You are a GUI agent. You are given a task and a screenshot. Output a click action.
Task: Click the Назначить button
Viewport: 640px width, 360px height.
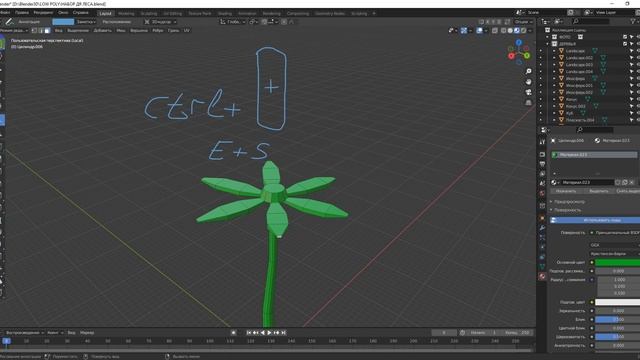pos(566,191)
